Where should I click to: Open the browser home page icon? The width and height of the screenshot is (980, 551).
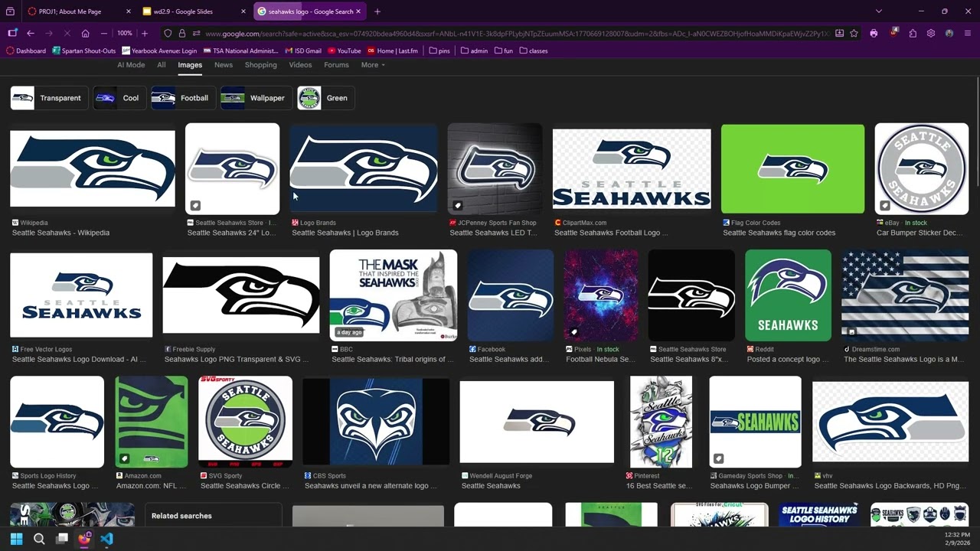85,34
